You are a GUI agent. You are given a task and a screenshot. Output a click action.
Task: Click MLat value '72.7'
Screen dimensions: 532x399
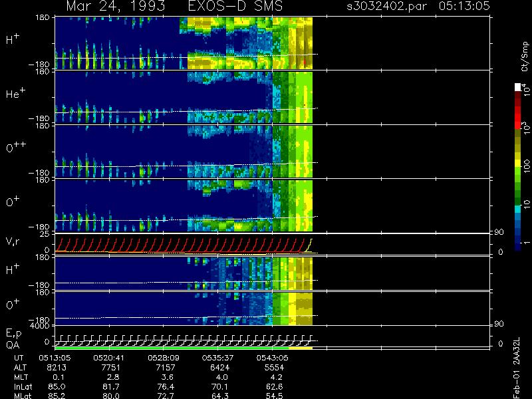point(165,396)
